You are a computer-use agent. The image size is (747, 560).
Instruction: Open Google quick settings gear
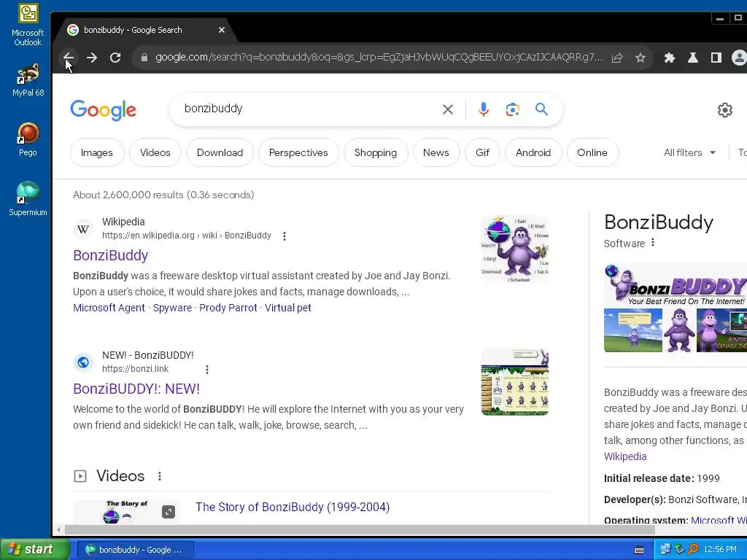[x=725, y=110]
